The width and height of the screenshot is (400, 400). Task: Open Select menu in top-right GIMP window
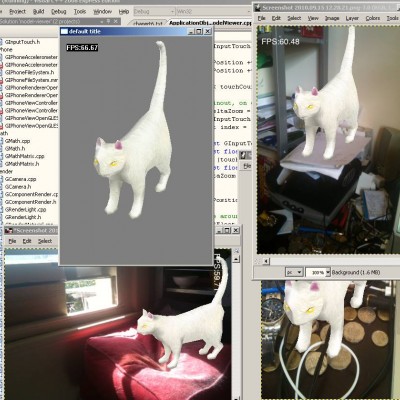click(294, 18)
